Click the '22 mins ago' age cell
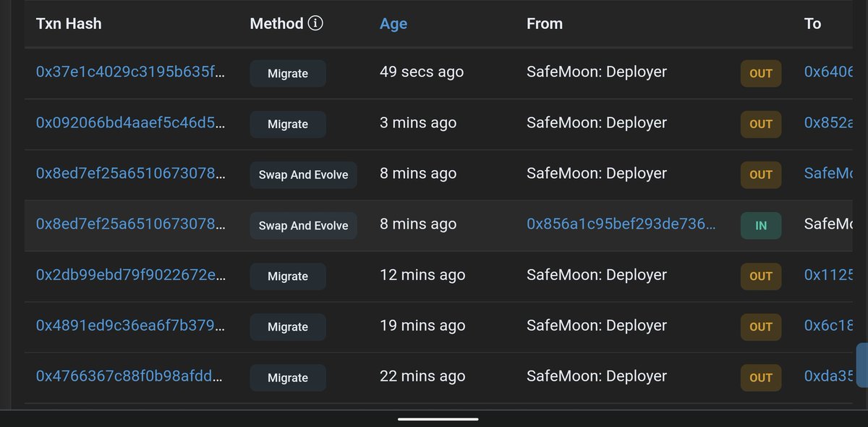The width and height of the screenshot is (868, 427). pos(422,376)
